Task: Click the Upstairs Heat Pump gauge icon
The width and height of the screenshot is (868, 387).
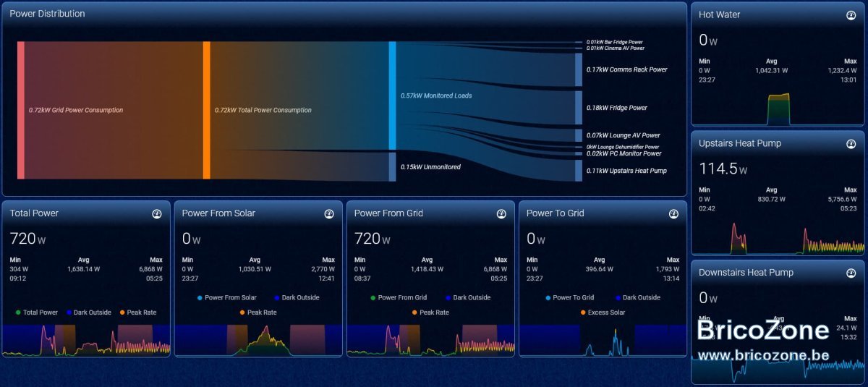Action: 851,144
